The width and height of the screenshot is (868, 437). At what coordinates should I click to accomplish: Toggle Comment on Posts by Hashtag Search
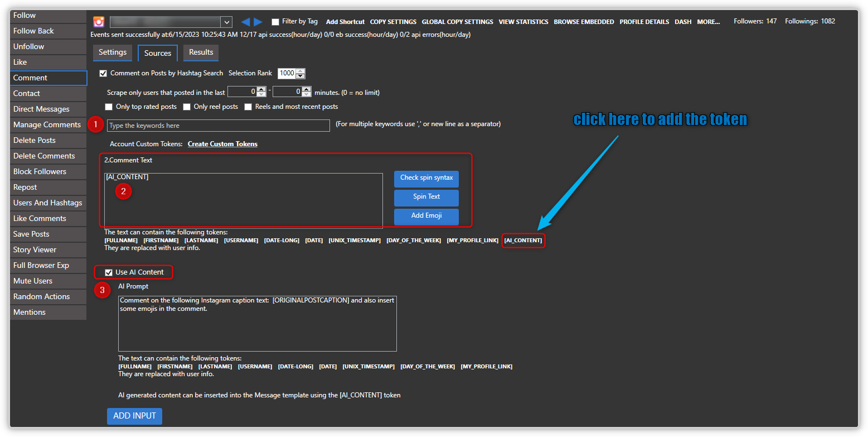click(x=103, y=73)
